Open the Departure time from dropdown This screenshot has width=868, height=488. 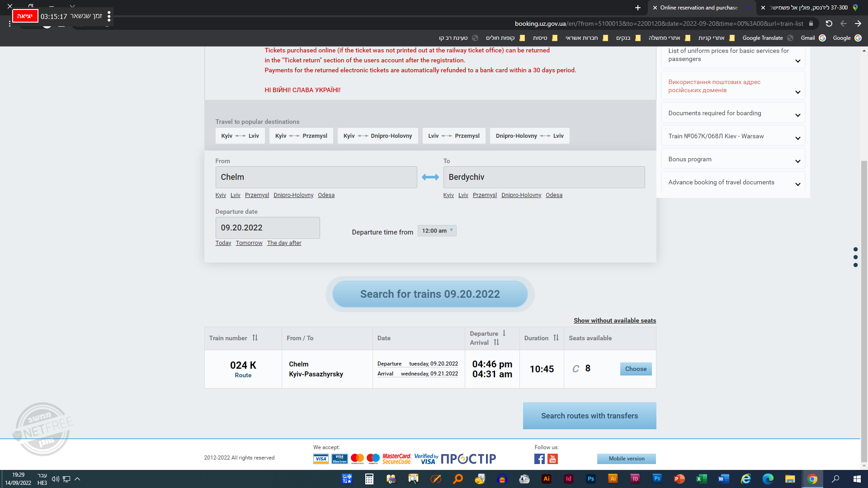click(437, 231)
